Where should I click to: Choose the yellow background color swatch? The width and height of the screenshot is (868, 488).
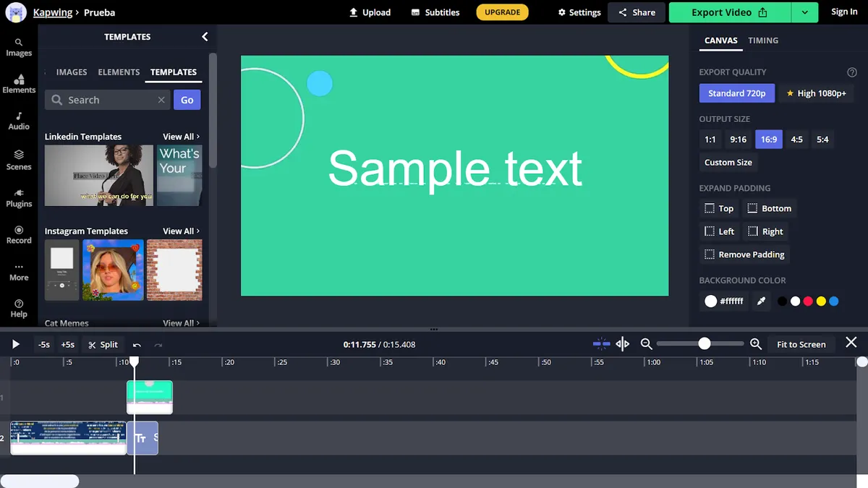tap(821, 301)
